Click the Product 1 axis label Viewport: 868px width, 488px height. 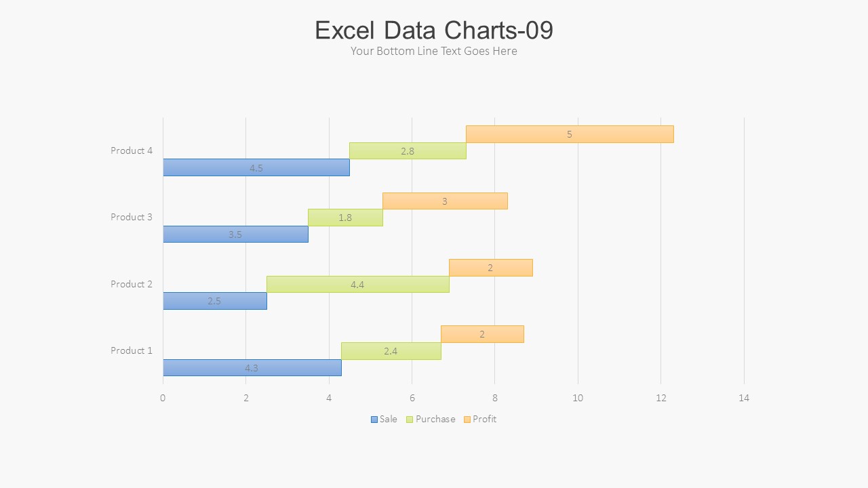(132, 350)
